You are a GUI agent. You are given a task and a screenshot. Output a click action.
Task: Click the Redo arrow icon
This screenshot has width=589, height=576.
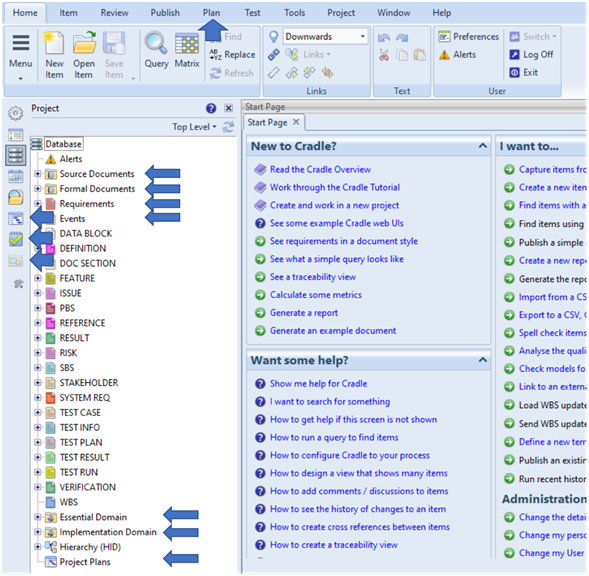402,37
